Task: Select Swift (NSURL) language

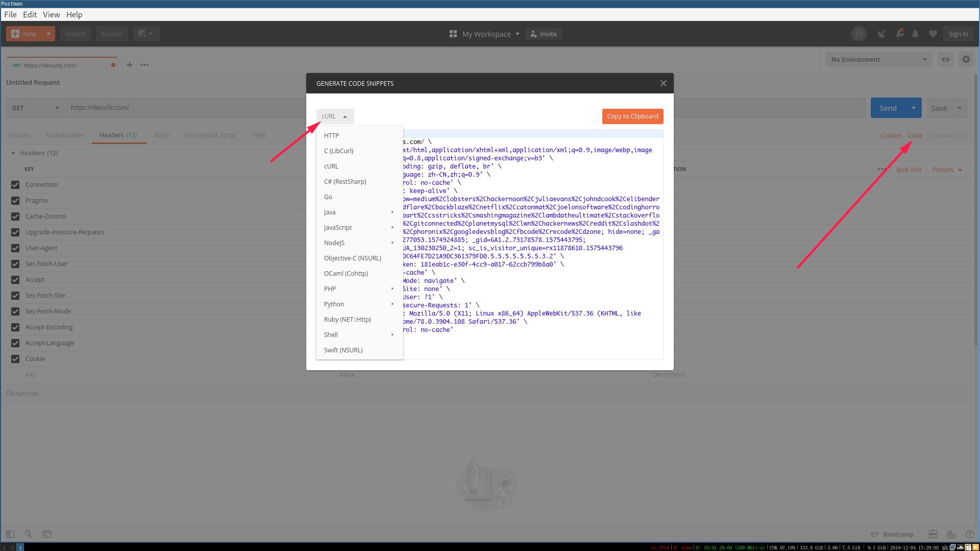Action: click(x=360, y=350)
